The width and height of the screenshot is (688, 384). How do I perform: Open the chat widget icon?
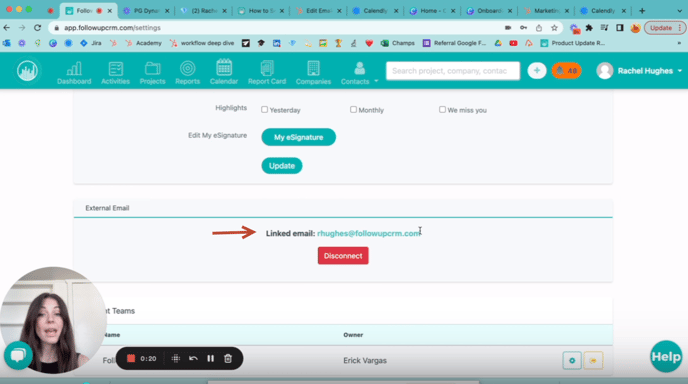coord(18,355)
